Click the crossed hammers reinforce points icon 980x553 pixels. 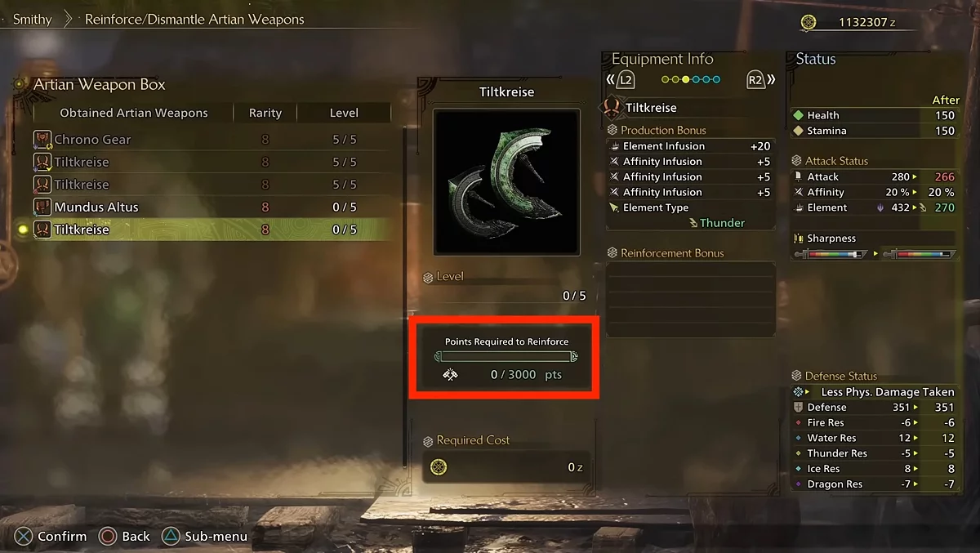[x=450, y=375]
